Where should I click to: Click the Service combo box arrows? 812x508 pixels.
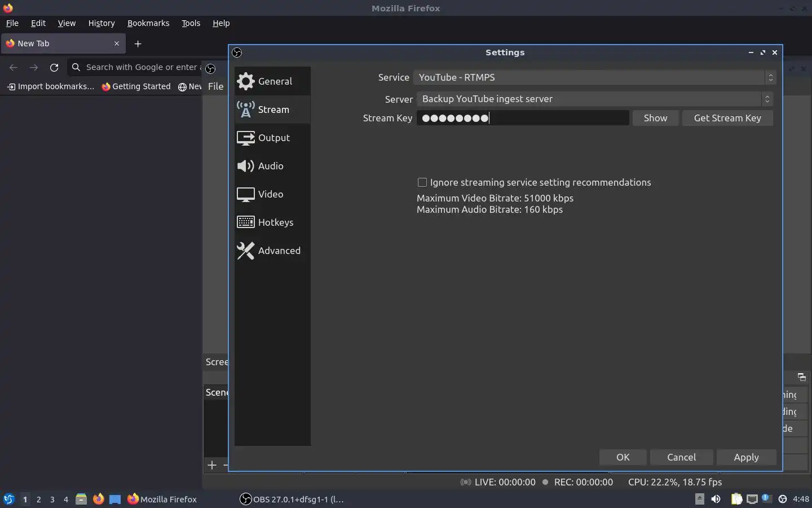click(770, 77)
